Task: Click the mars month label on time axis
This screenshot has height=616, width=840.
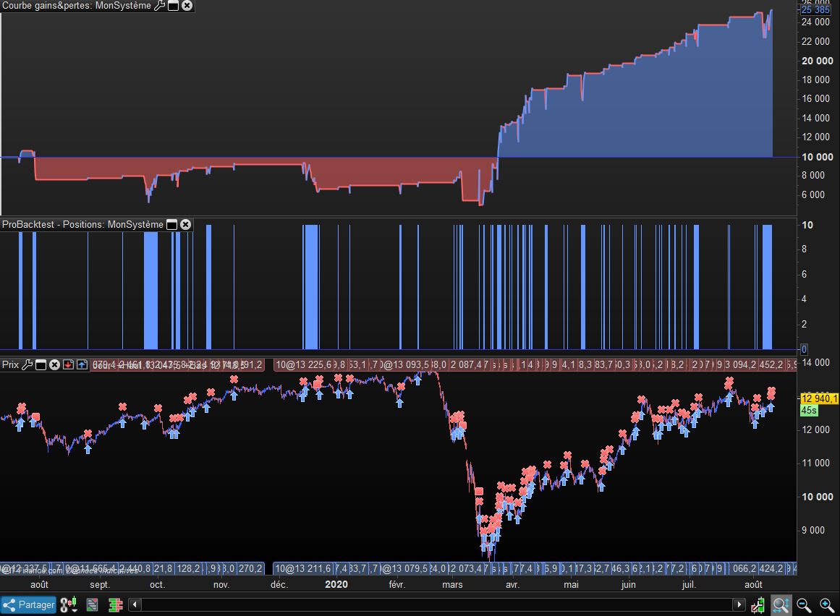Action: (x=452, y=584)
